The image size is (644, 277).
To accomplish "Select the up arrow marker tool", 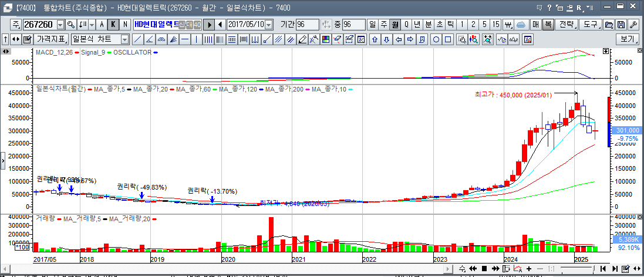I will point(375,40).
